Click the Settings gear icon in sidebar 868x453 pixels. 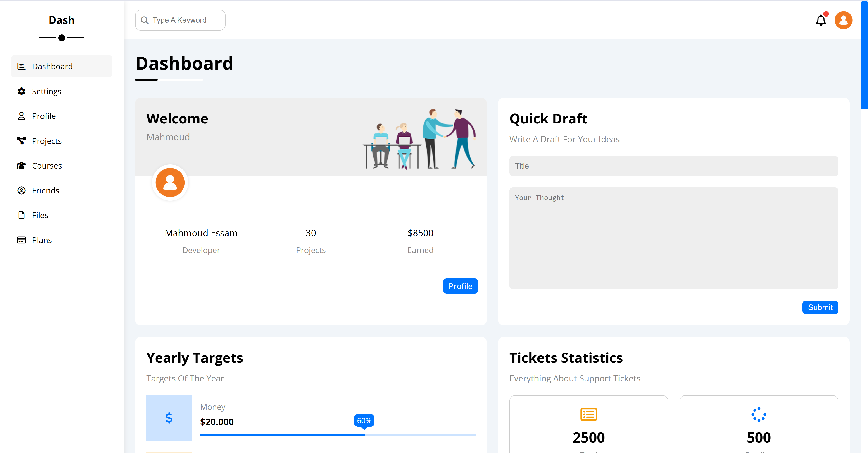[x=21, y=92]
